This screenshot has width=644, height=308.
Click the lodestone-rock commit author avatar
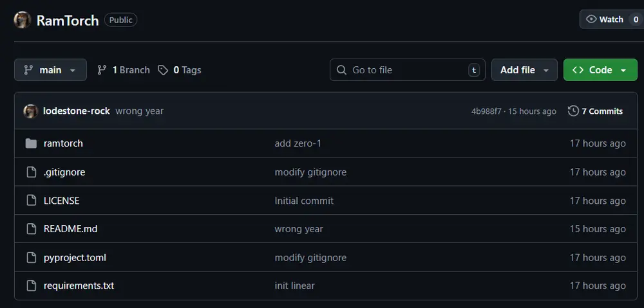(31, 111)
